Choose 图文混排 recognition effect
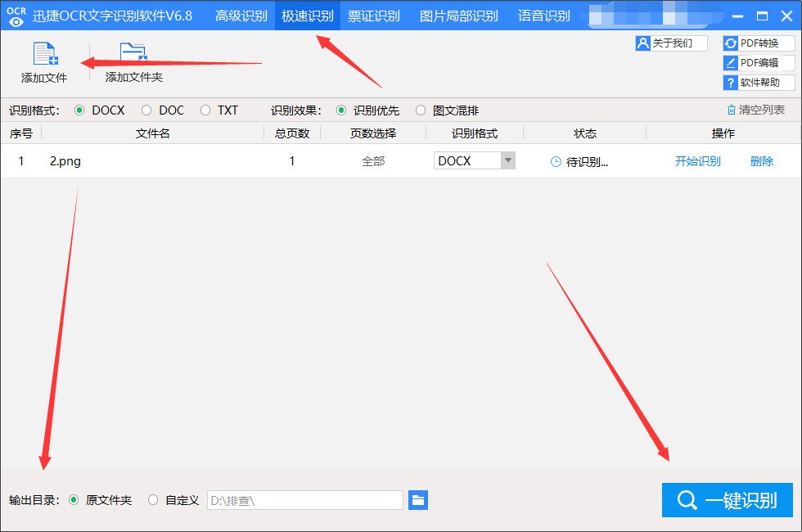The width and height of the screenshot is (802, 532). (421, 110)
